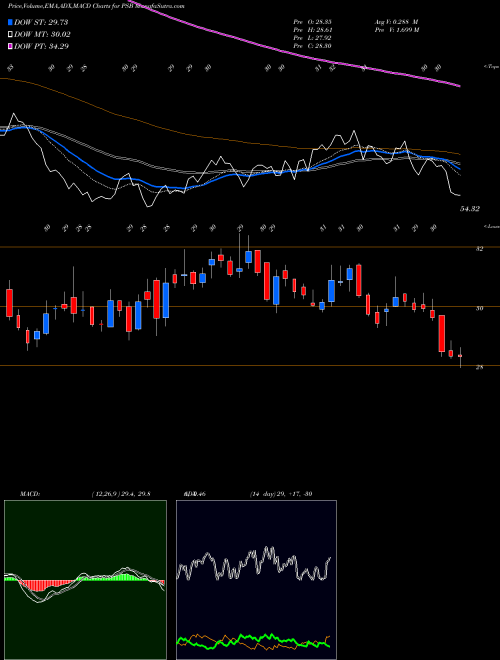The width and height of the screenshot is (500, 660).
Task: Click the white DOW MT legend swatch
Action: point(10,35)
